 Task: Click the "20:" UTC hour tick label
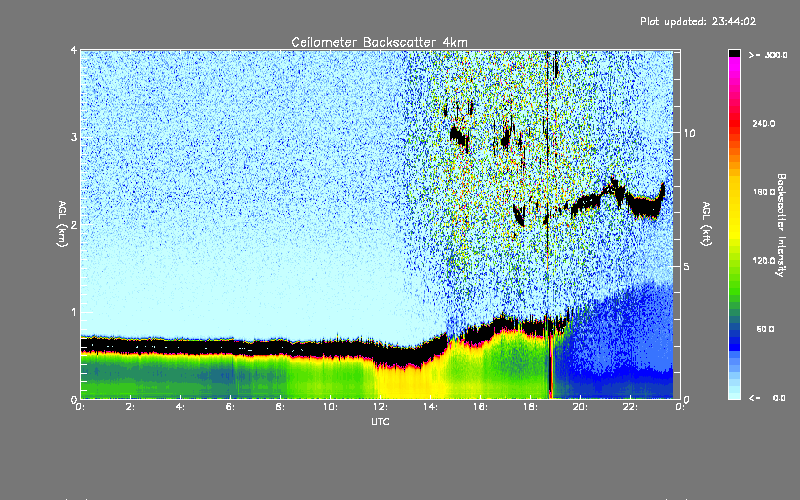tap(580, 407)
